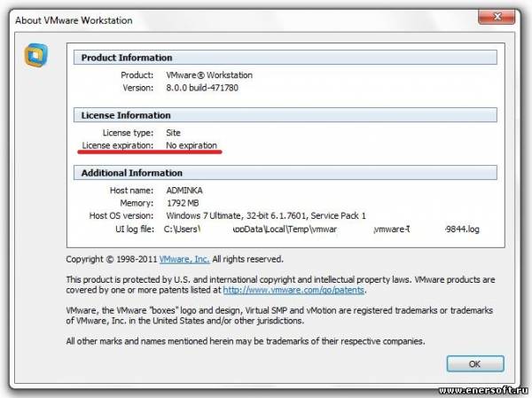Click the 'VMware® Workstation' product value

209,75
